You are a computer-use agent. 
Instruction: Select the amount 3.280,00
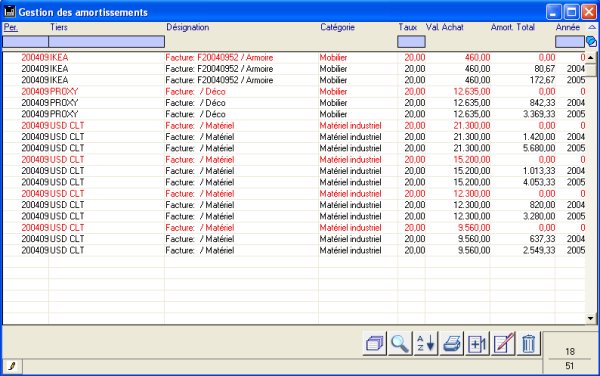point(539,216)
